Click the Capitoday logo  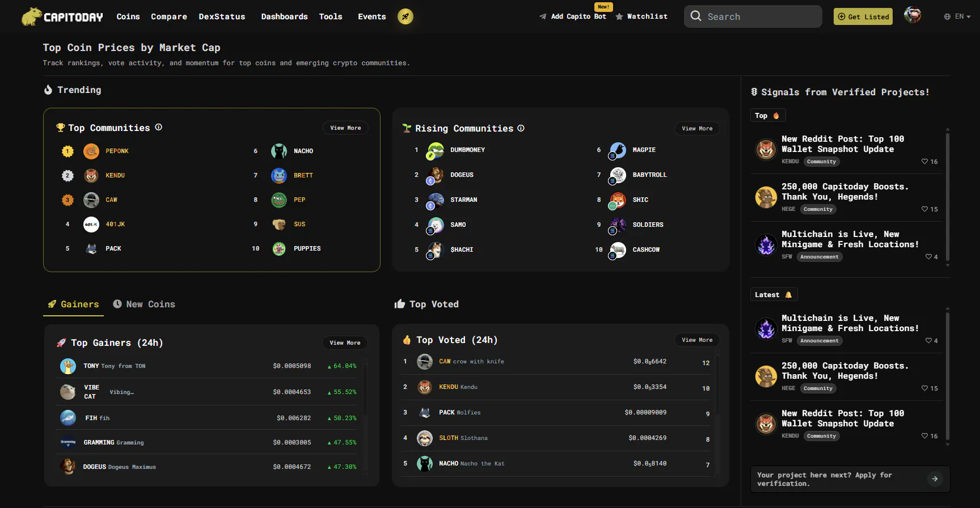(x=62, y=16)
